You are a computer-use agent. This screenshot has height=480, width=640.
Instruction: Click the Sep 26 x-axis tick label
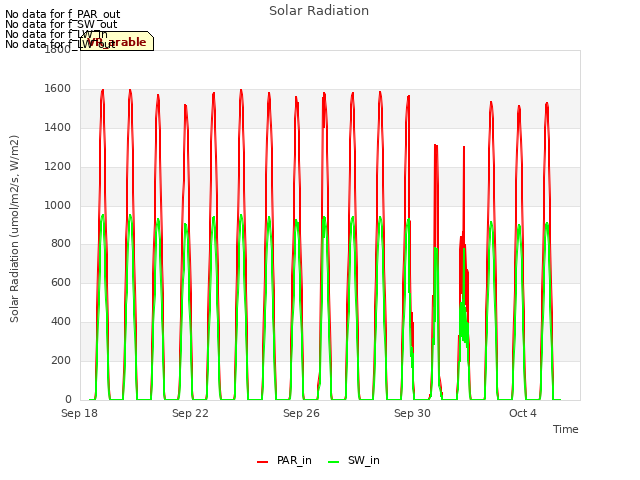click(301, 413)
